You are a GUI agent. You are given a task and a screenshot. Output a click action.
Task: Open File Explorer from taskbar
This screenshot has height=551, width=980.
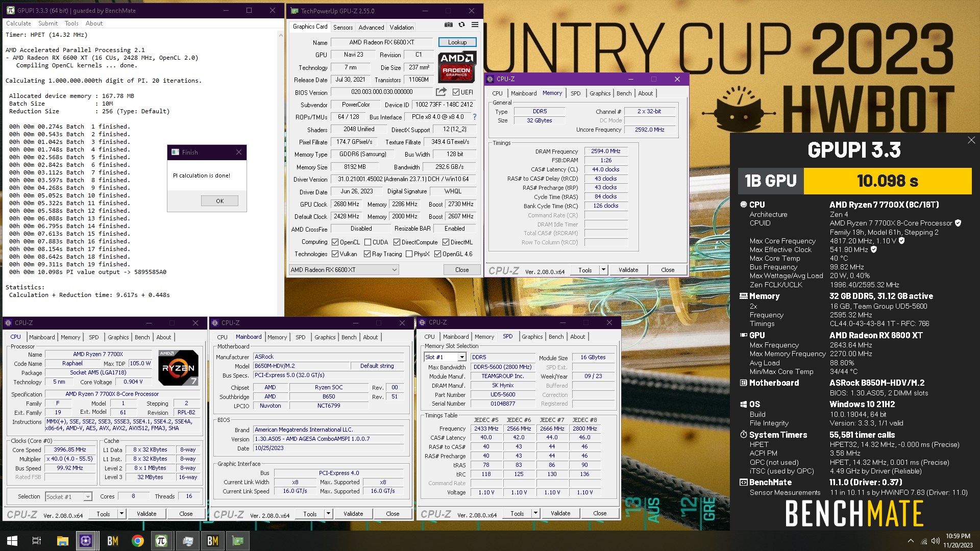(x=62, y=541)
